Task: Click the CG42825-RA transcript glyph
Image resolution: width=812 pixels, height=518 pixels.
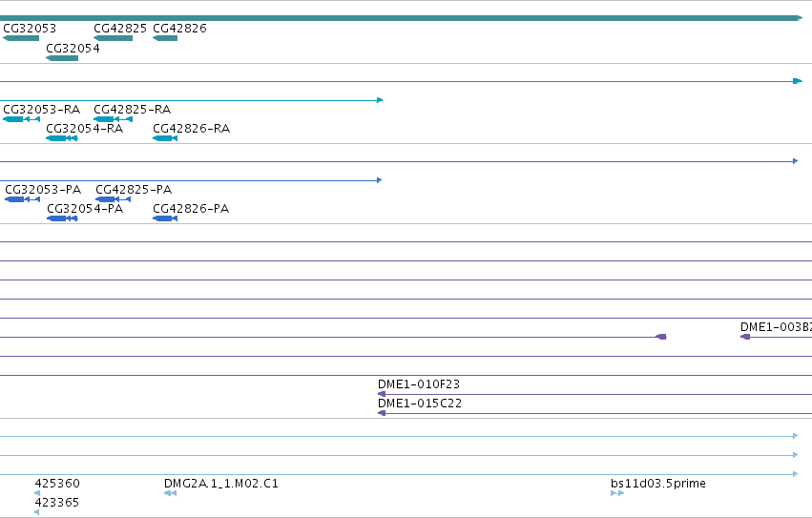Action: [113, 119]
